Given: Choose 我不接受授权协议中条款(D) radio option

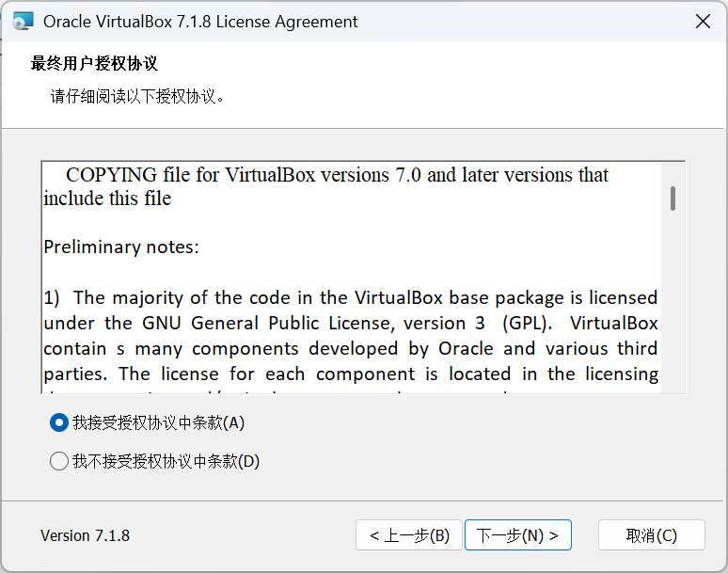Looking at the screenshot, I should [59, 462].
